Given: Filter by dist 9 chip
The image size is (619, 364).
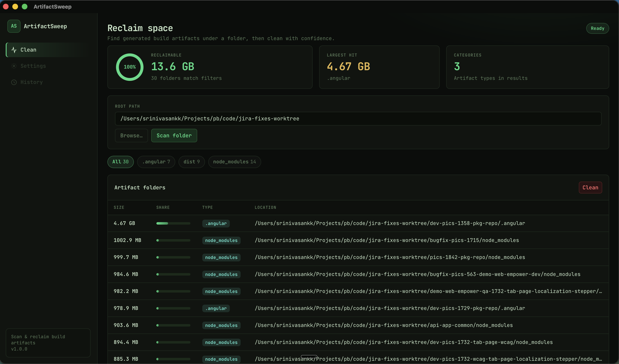Looking at the screenshot, I should coord(192,162).
